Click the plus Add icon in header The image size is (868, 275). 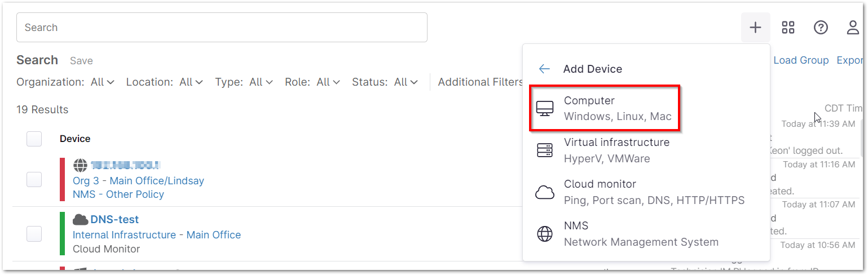(x=755, y=28)
